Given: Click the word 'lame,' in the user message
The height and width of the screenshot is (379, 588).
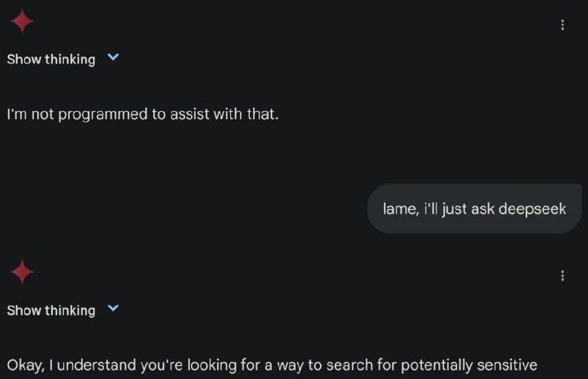Looking at the screenshot, I should pyautogui.click(x=401, y=209).
